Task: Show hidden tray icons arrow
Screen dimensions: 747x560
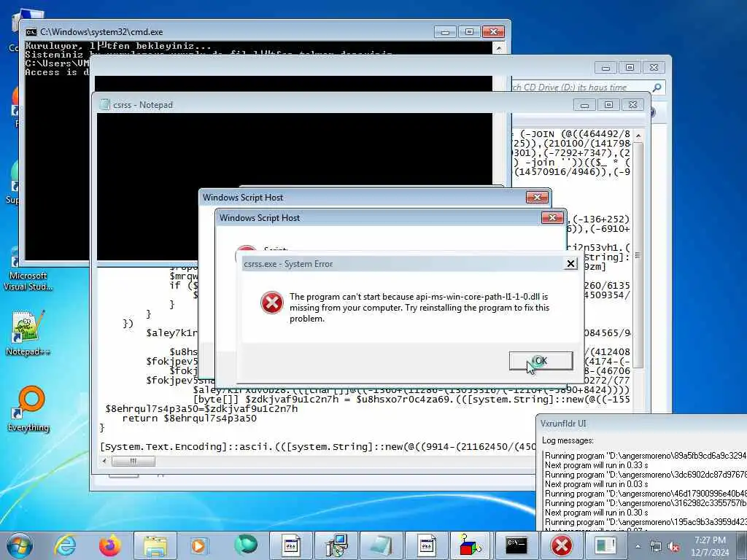Action: pos(638,547)
